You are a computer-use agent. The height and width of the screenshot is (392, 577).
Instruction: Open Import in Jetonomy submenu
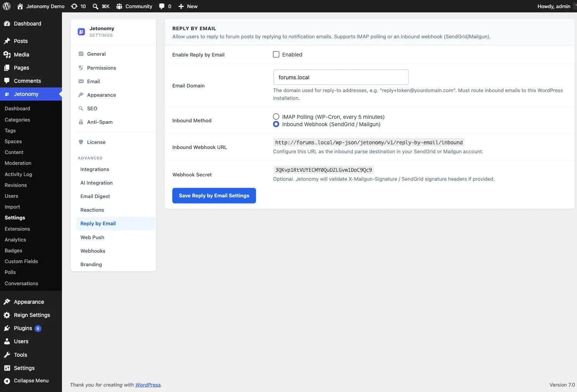12,207
